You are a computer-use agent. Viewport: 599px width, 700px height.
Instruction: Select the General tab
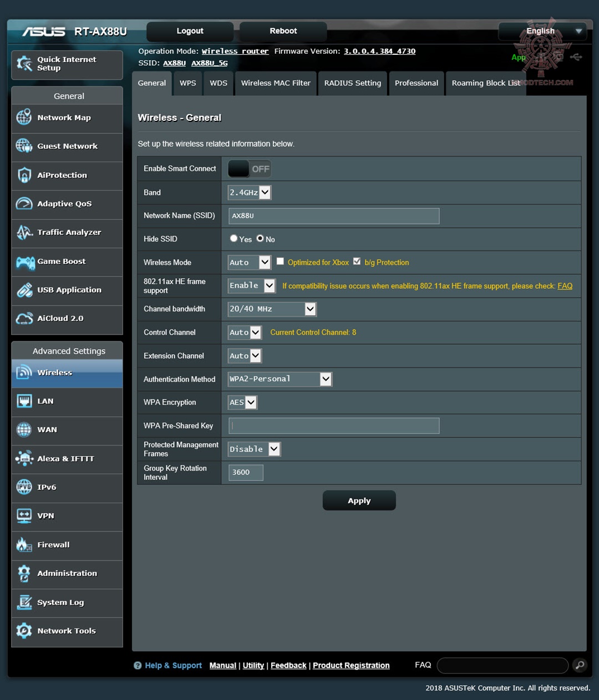click(152, 83)
